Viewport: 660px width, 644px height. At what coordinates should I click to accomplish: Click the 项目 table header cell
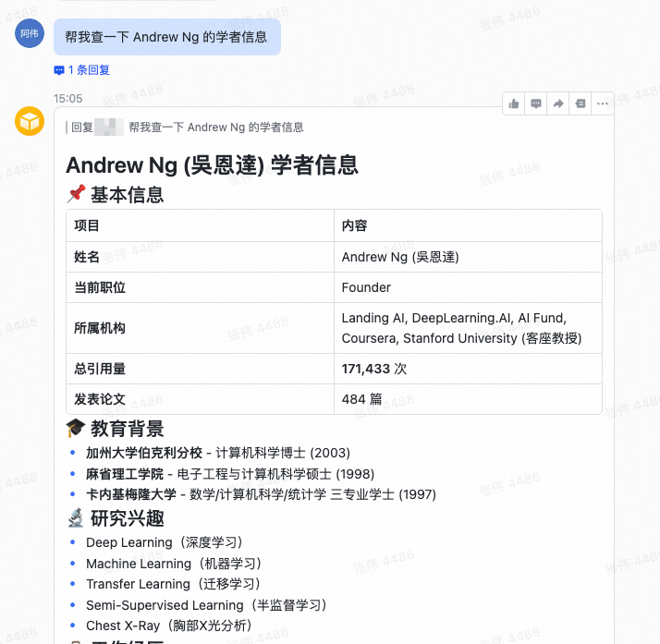click(x=200, y=225)
